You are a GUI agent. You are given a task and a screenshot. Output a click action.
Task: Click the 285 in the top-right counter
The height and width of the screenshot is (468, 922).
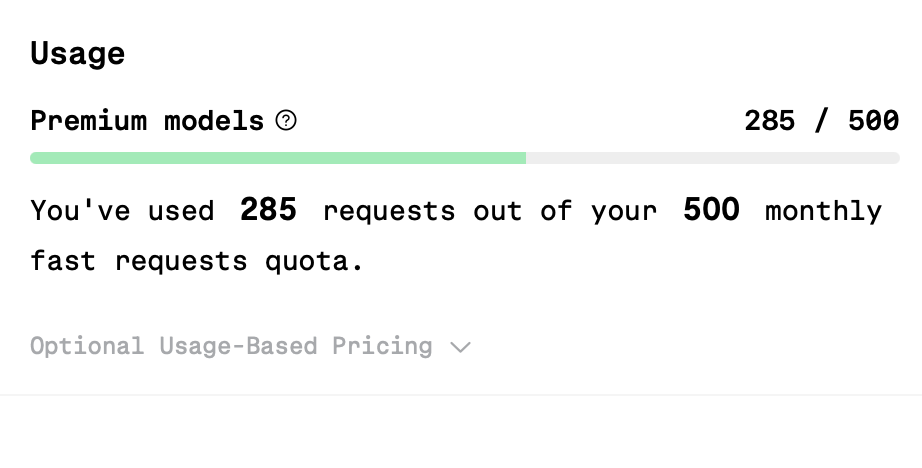tap(770, 121)
